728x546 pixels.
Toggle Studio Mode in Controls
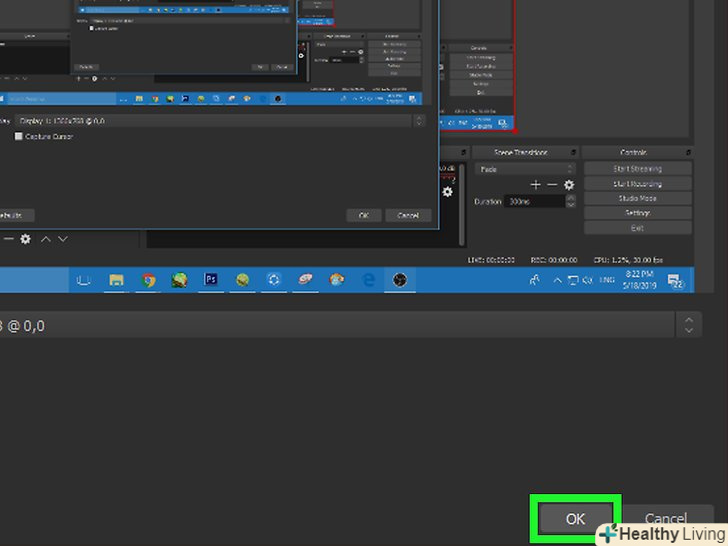(x=637, y=198)
